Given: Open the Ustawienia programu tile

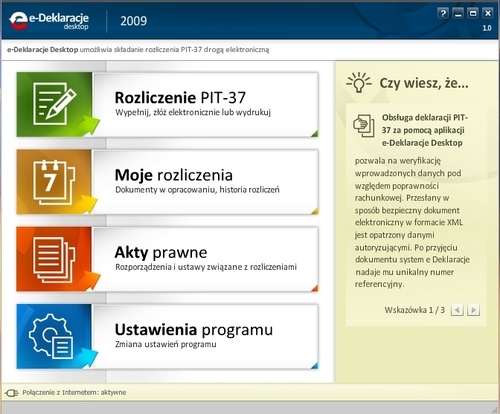Looking at the screenshot, I should (167, 336).
